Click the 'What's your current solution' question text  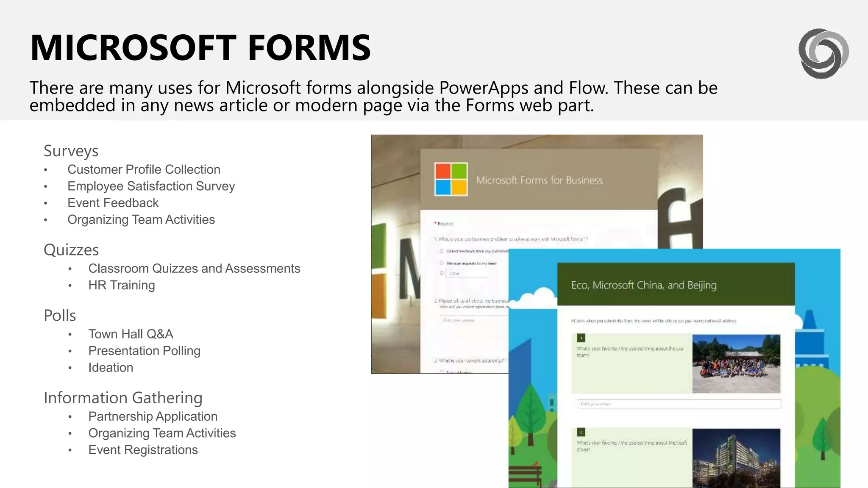470,361
